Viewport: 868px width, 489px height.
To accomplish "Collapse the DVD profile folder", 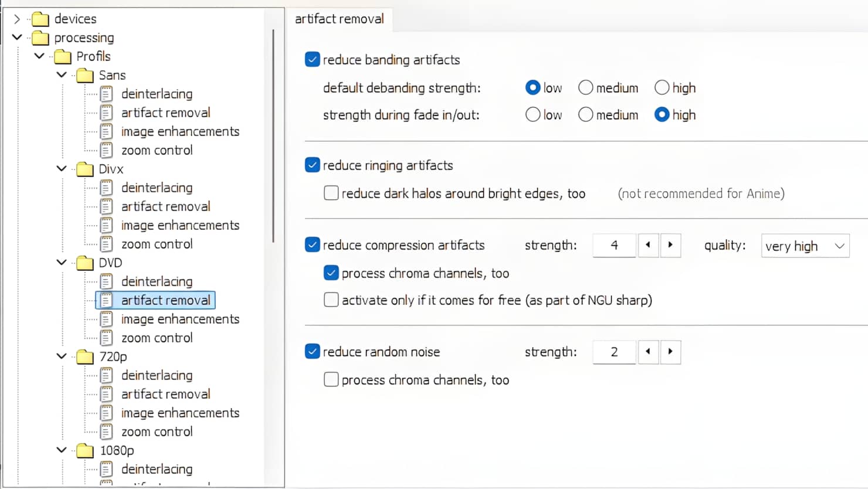I will pyautogui.click(x=62, y=263).
